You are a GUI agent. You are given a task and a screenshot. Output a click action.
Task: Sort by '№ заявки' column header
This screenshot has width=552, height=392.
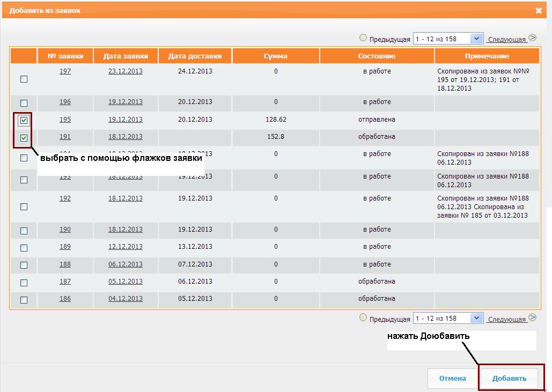coord(65,56)
